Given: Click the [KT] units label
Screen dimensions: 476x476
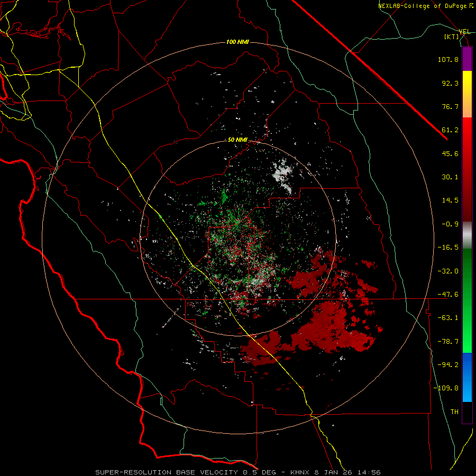Looking at the screenshot, I should coord(452,36).
